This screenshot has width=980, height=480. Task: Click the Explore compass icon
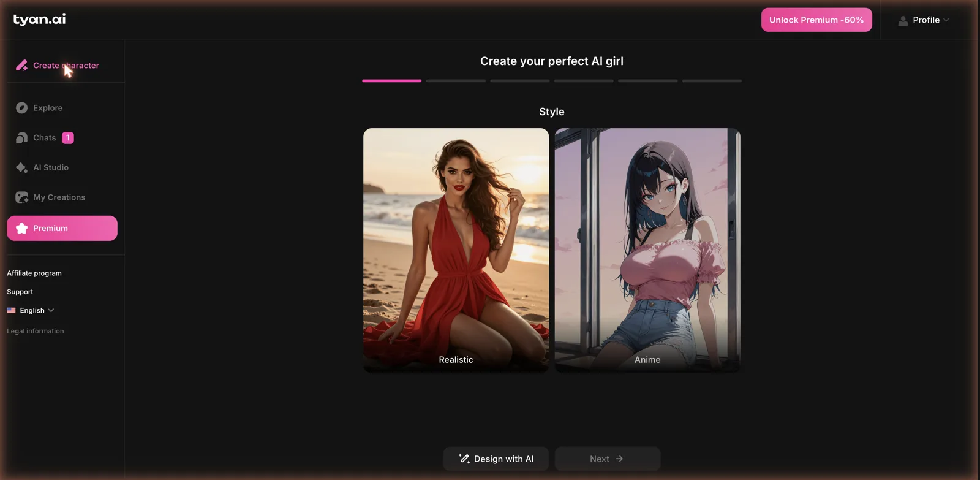(21, 108)
